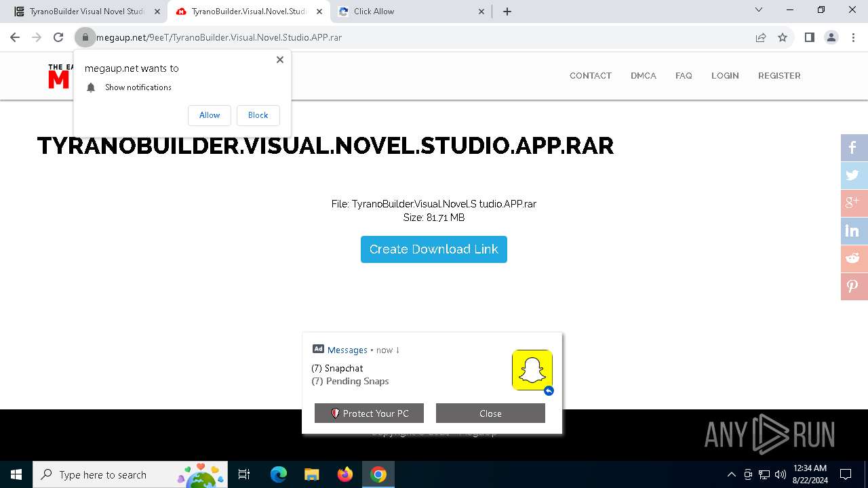
Task: Close the Click Allow tab
Action: [x=481, y=12]
